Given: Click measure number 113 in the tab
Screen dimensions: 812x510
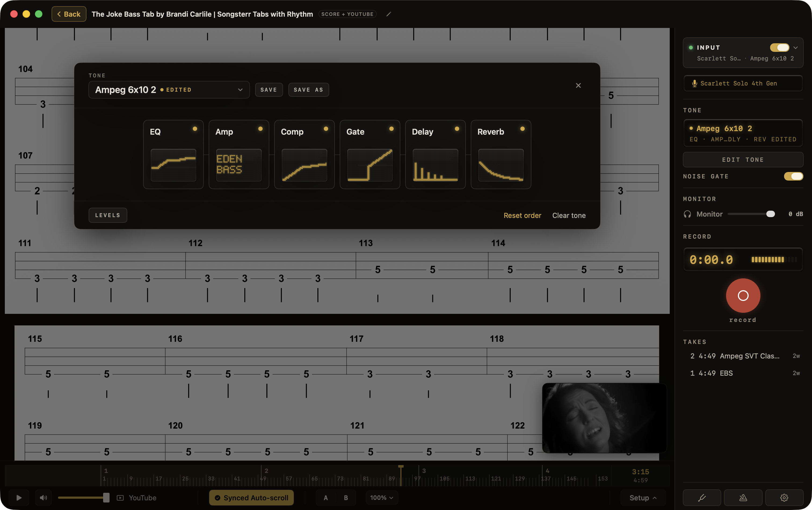Looking at the screenshot, I should click(x=366, y=243).
